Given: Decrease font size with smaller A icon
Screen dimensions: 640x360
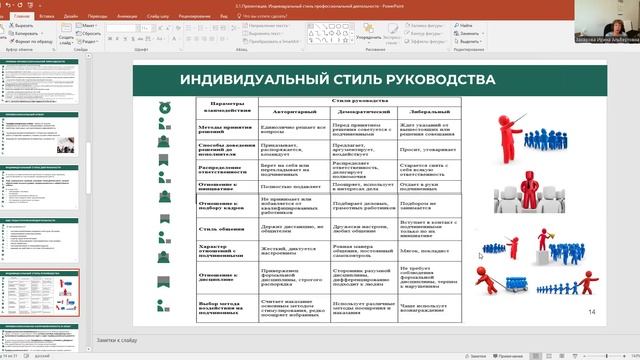Looking at the screenshot, I should tap(168, 28).
